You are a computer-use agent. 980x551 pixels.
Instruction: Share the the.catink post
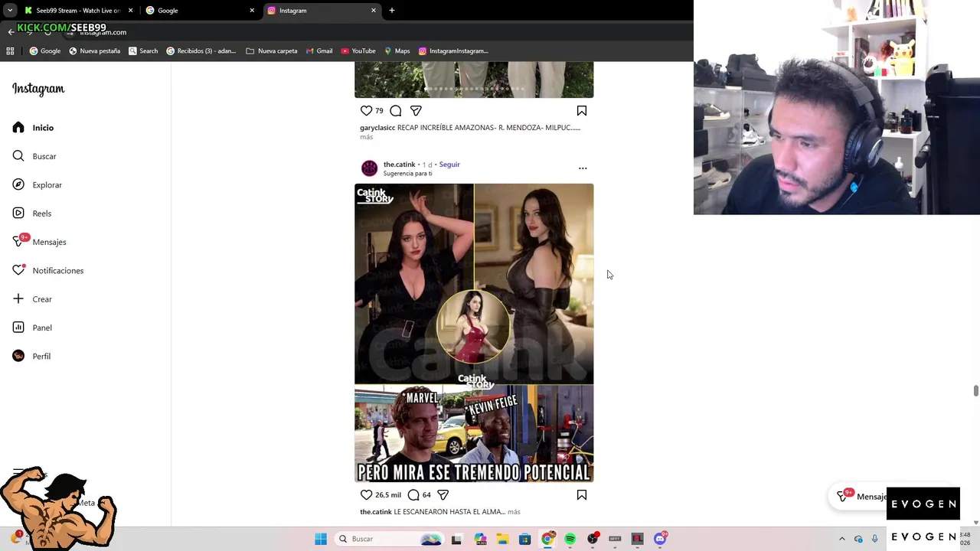pos(443,494)
